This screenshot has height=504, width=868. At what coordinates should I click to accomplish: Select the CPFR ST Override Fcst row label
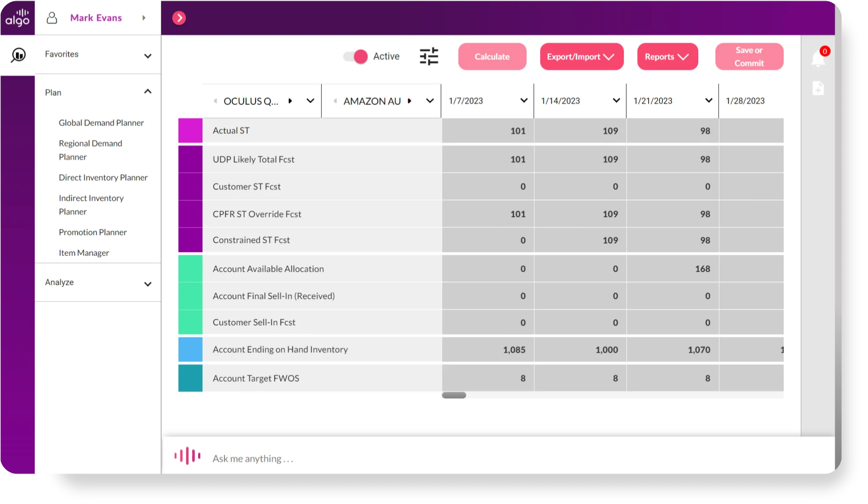(x=257, y=214)
